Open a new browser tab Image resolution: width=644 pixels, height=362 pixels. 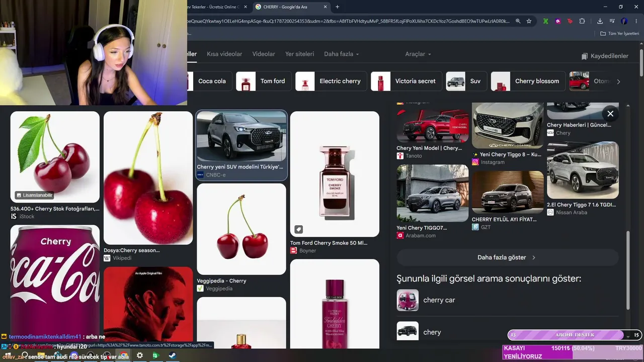point(337,7)
